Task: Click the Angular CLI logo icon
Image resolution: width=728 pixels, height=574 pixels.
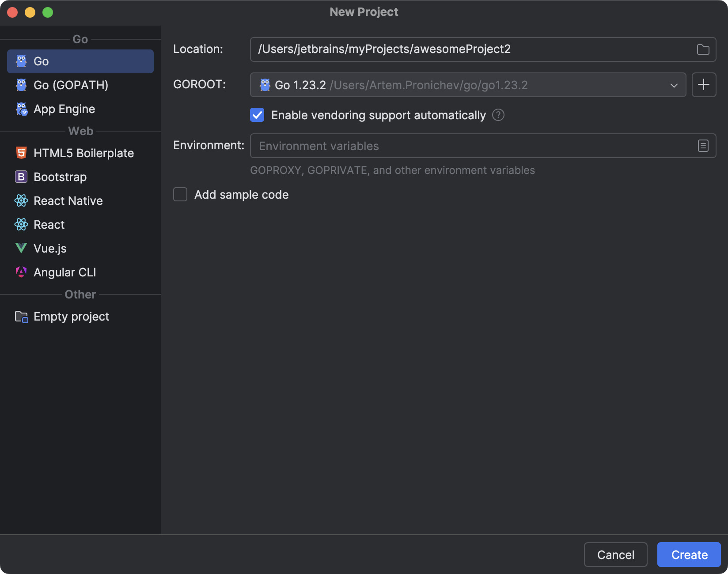Action: (21, 272)
